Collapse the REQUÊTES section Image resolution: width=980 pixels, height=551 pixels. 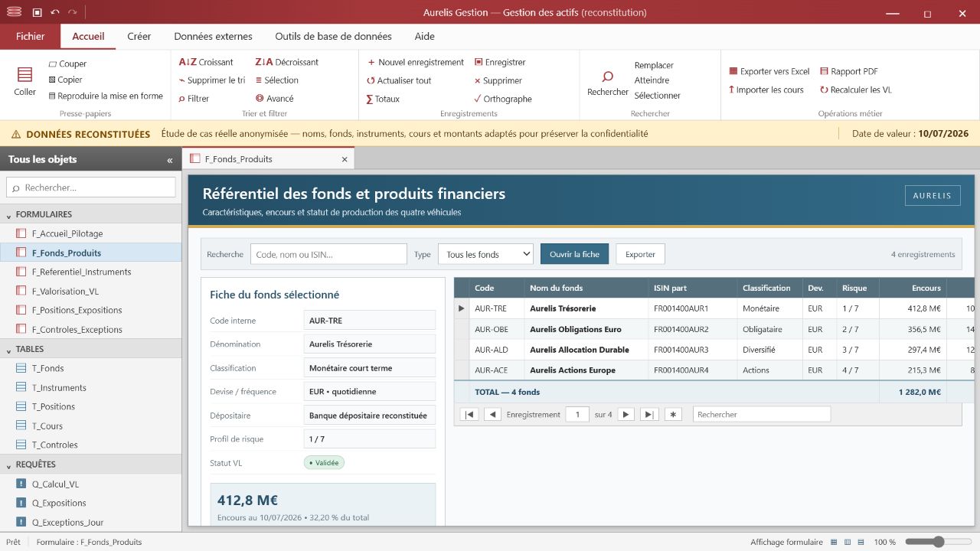[x=9, y=465]
